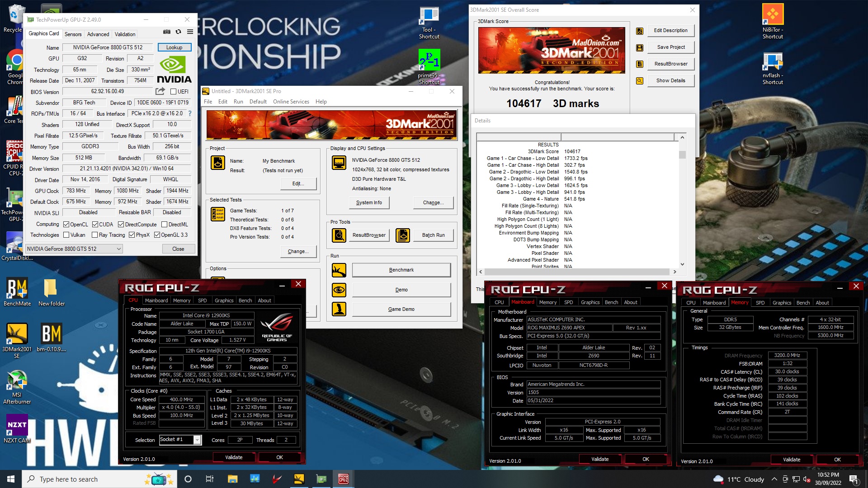Screen dimensions: 868x488
Task: Open the BenchMate desktop shortcut
Action: [17, 292]
